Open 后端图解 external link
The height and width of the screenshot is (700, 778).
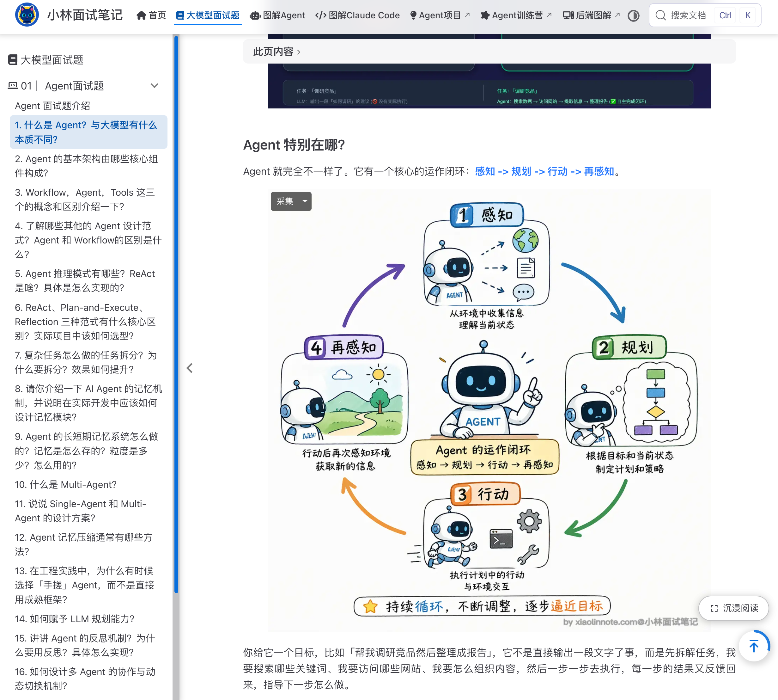[x=591, y=15]
